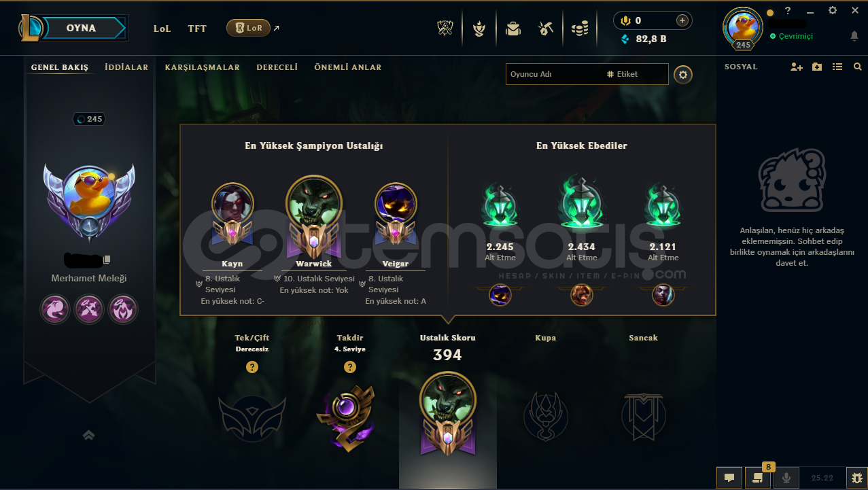Switch to the İDDİALAR tab
Image resolution: width=868 pixels, height=490 pixels.
(126, 67)
